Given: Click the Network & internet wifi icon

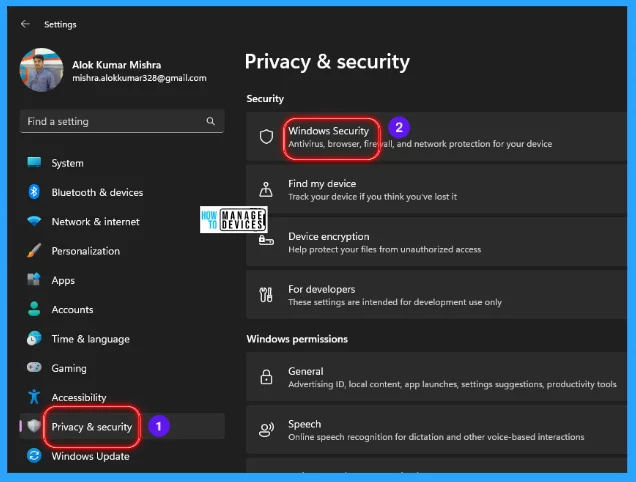Looking at the screenshot, I should tap(34, 222).
